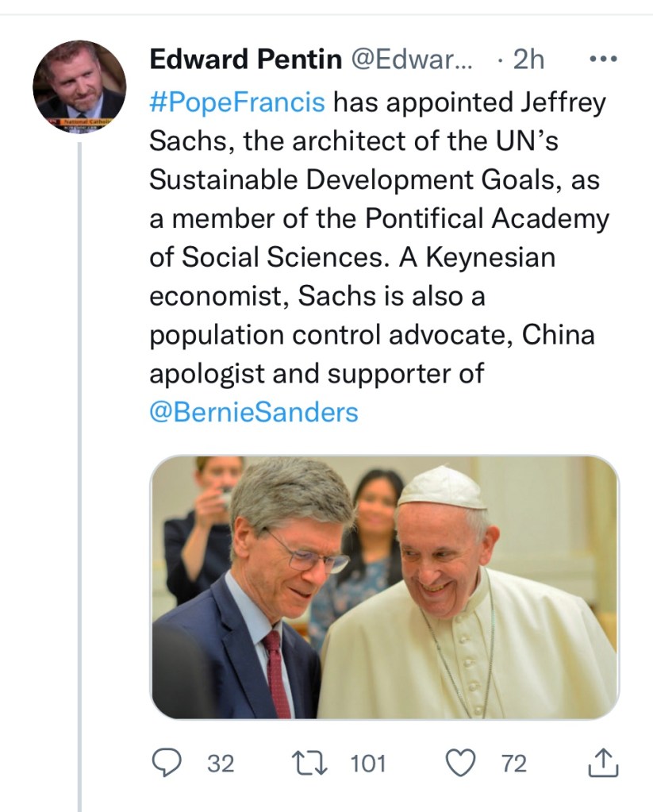Click the reply count 32

221,764
